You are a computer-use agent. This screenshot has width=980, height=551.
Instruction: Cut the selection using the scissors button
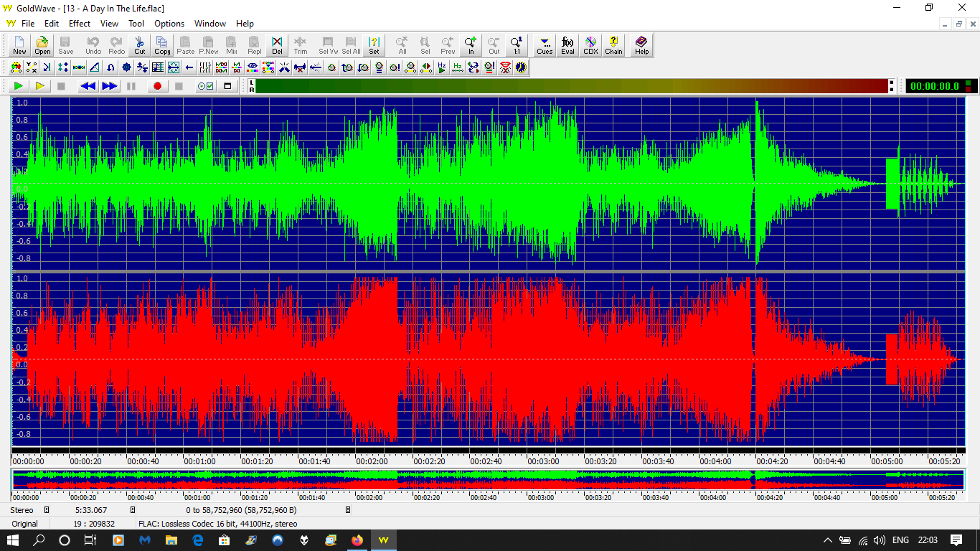(x=140, y=46)
